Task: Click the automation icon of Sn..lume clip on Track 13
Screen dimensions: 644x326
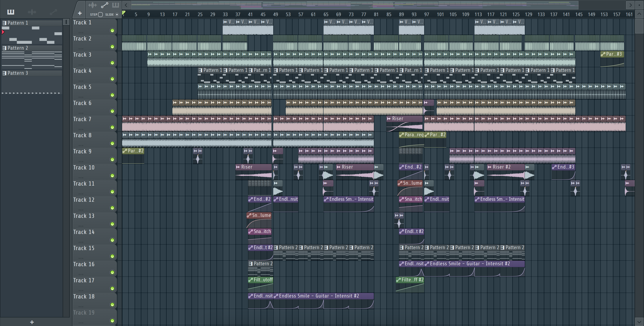Action: 249,215
